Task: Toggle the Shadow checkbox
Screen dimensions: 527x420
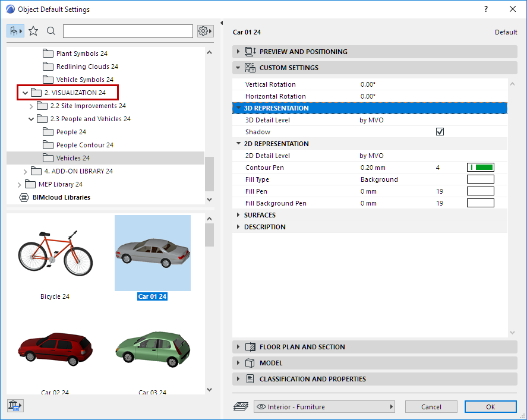Action: pos(440,132)
